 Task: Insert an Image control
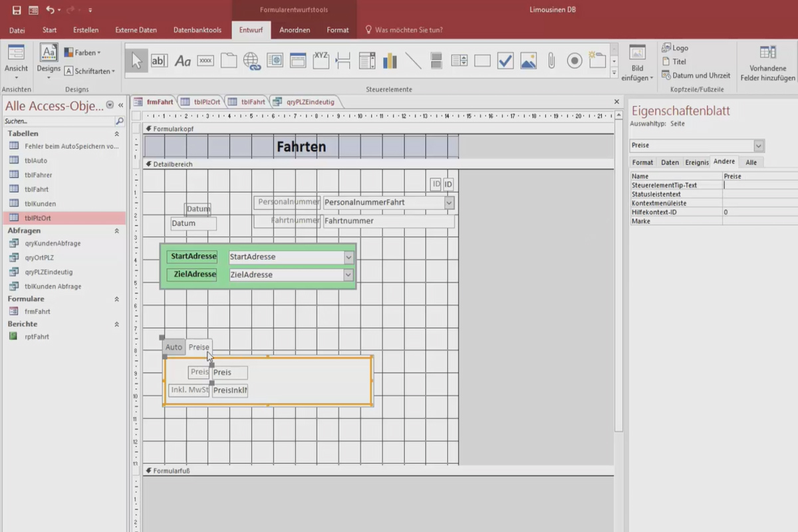[528, 61]
